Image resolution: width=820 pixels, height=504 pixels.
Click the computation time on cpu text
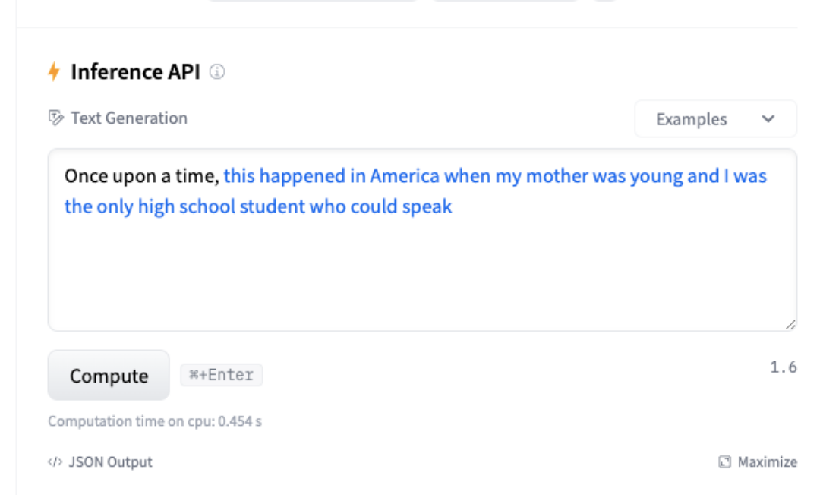tap(155, 421)
